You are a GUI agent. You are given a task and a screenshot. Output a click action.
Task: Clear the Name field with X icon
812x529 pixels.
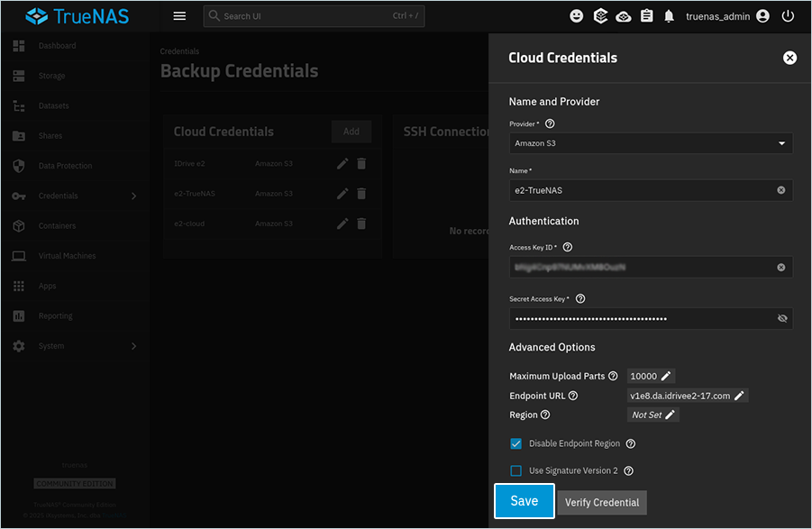point(780,190)
